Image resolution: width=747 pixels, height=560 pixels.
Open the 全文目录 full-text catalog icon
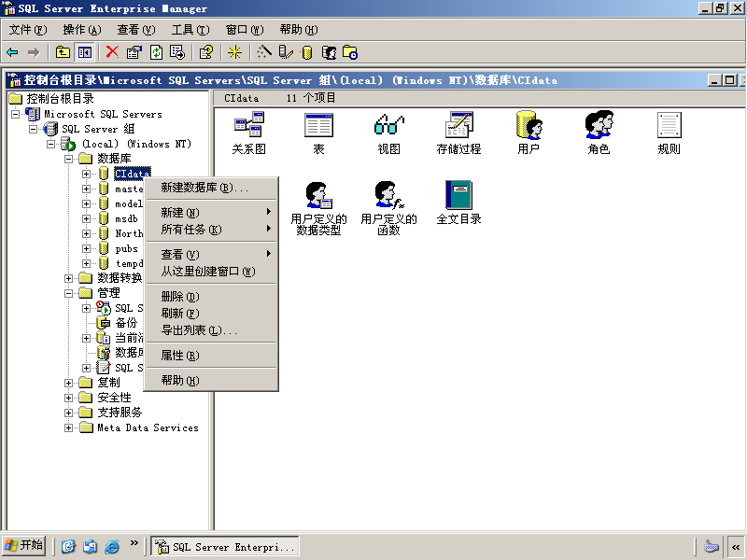(458, 203)
